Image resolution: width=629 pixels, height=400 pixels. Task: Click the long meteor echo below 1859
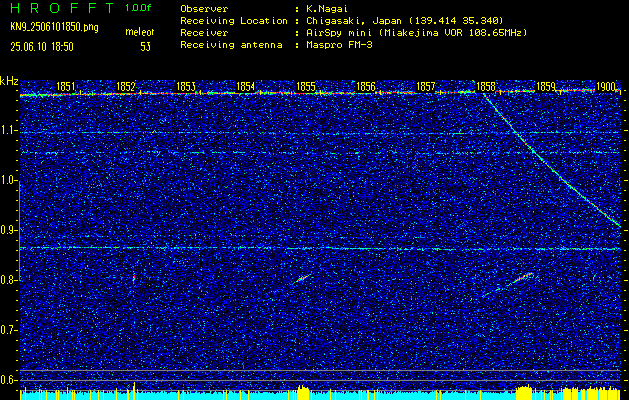(509, 284)
